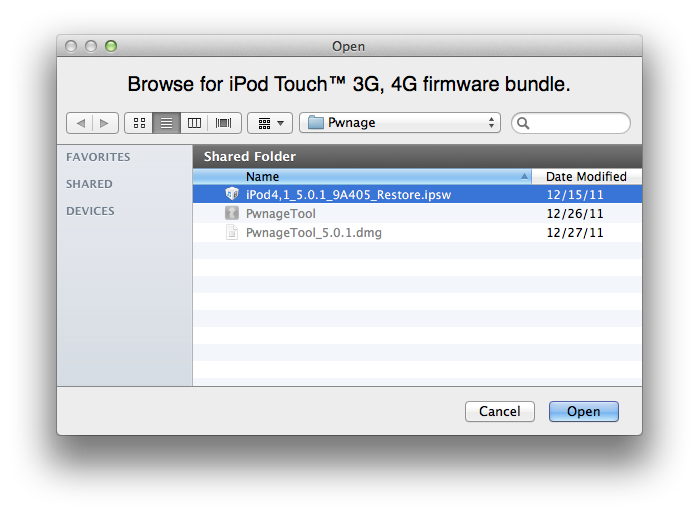
Task: Sort files by Date Modified column
Action: point(586,177)
